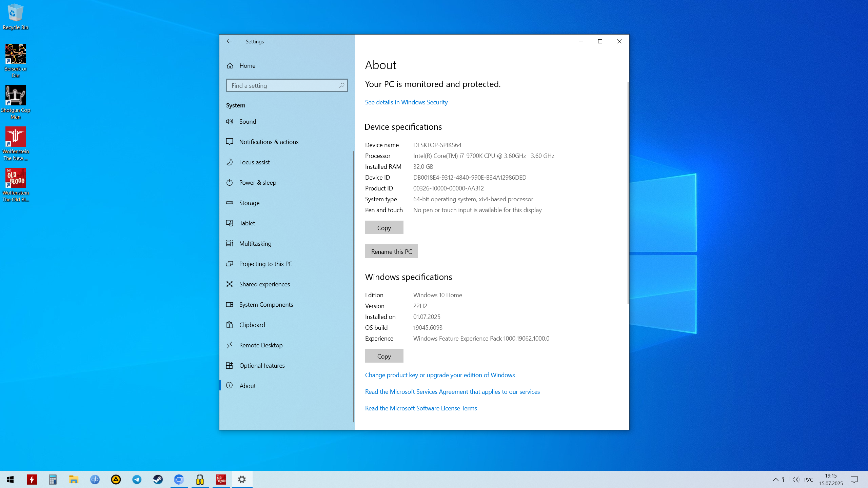Minimize the Settings window
The image size is (868, 488).
pos(581,41)
